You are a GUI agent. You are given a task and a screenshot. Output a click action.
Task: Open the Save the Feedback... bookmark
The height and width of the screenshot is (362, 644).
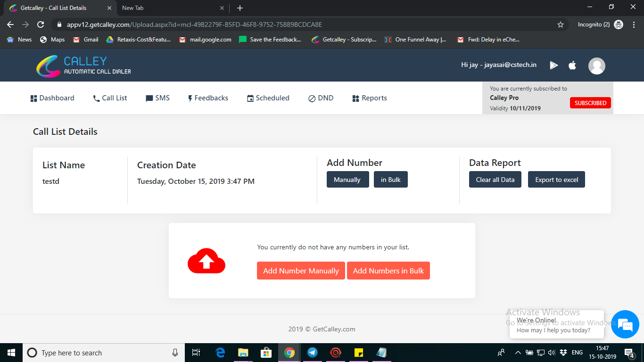[270, 40]
